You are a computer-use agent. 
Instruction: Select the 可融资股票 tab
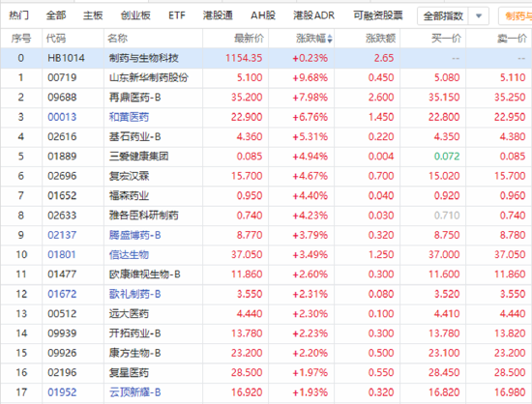378,15
